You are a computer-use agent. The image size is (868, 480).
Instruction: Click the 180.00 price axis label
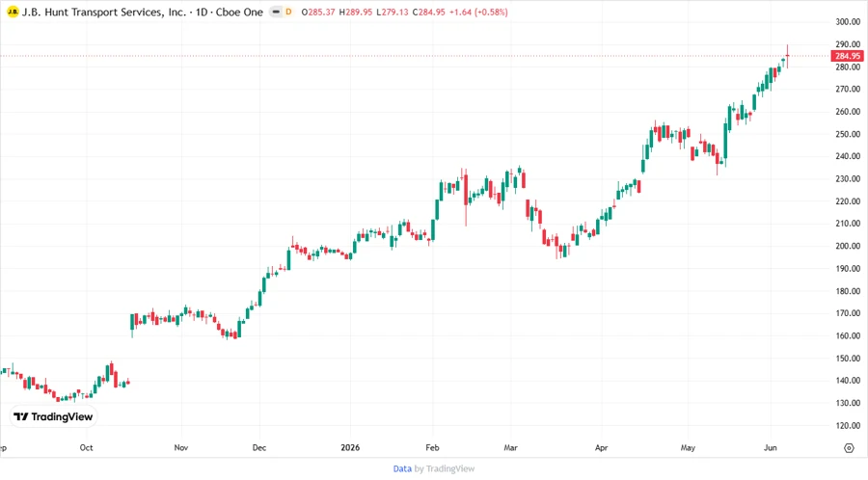click(848, 291)
